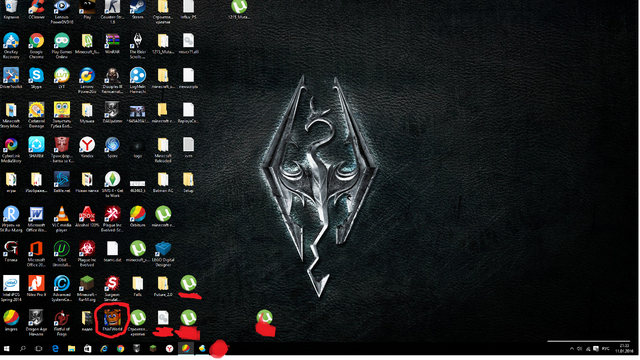640x360 pixels.
Task: Select the Minecraft grass block desktop icon
Action: pos(87,288)
